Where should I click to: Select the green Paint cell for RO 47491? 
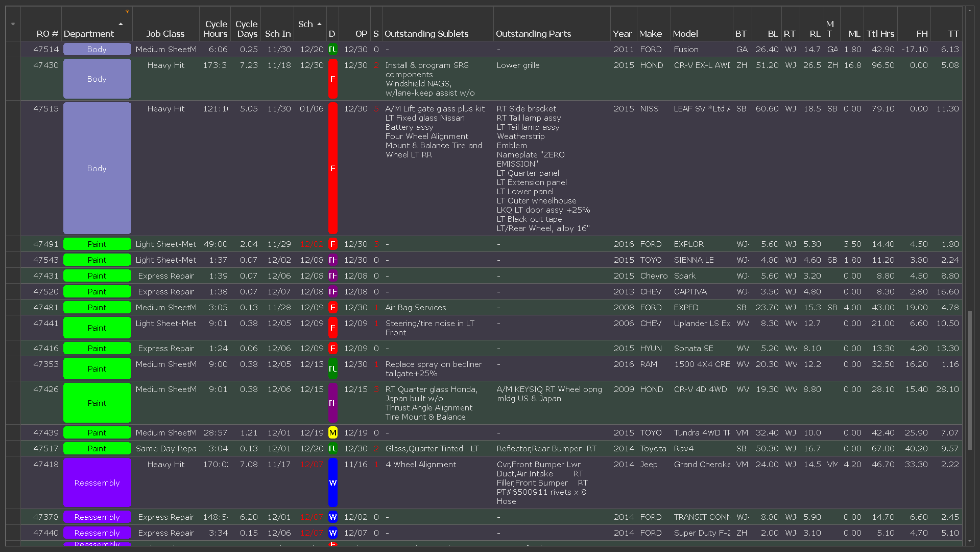[97, 244]
